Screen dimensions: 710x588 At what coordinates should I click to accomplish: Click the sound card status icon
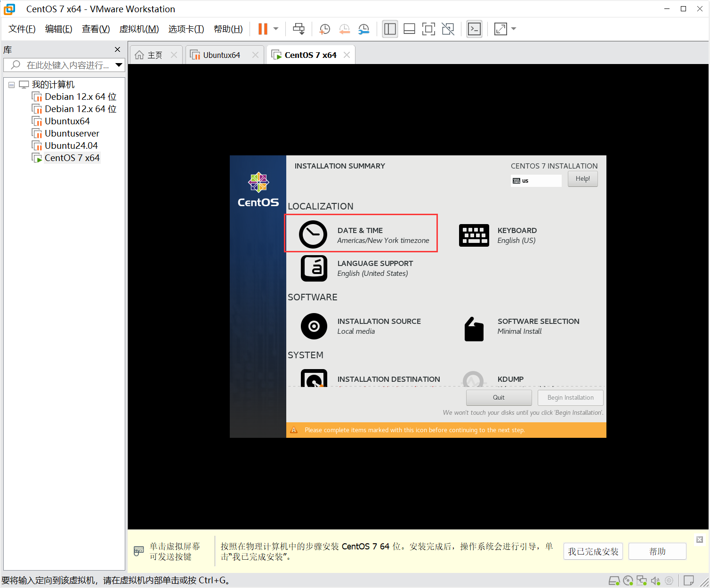[x=655, y=581]
